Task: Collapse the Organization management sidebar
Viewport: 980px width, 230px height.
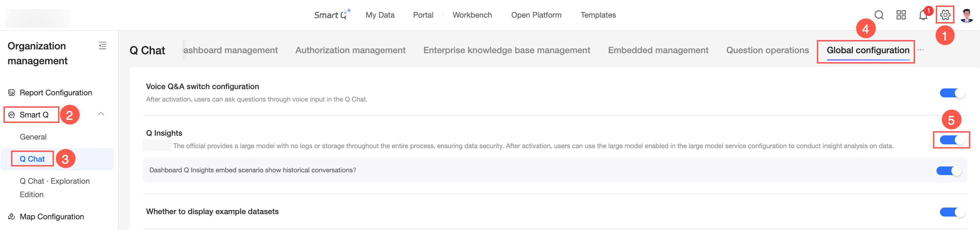Action: coord(102,46)
